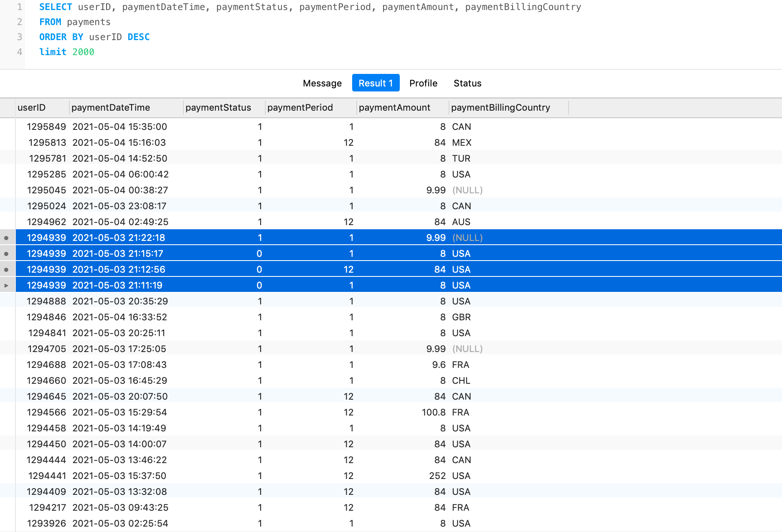Select userID cell 1294841
The image size is (782, 532).
tap(47, 333)
